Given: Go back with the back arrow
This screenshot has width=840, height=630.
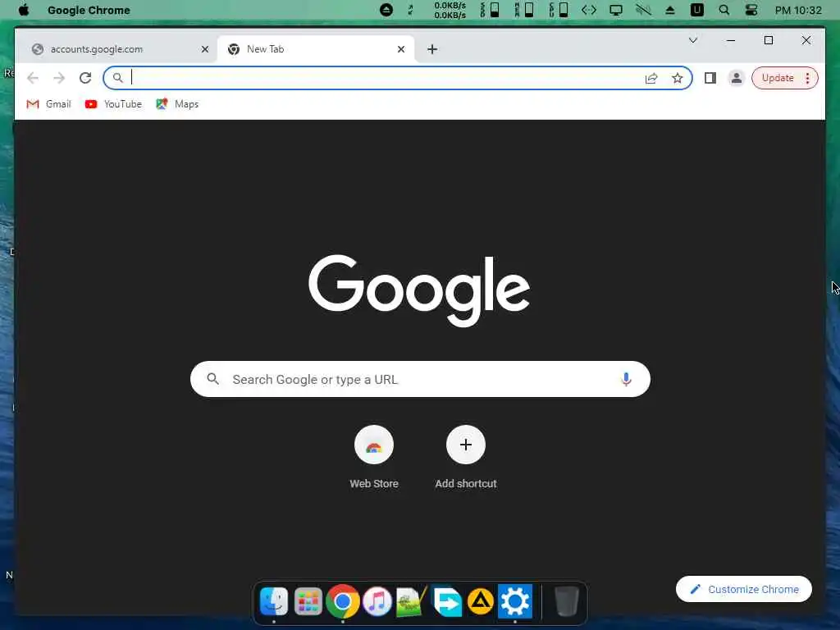Looking at the screenshot, I should click(33, 78).
